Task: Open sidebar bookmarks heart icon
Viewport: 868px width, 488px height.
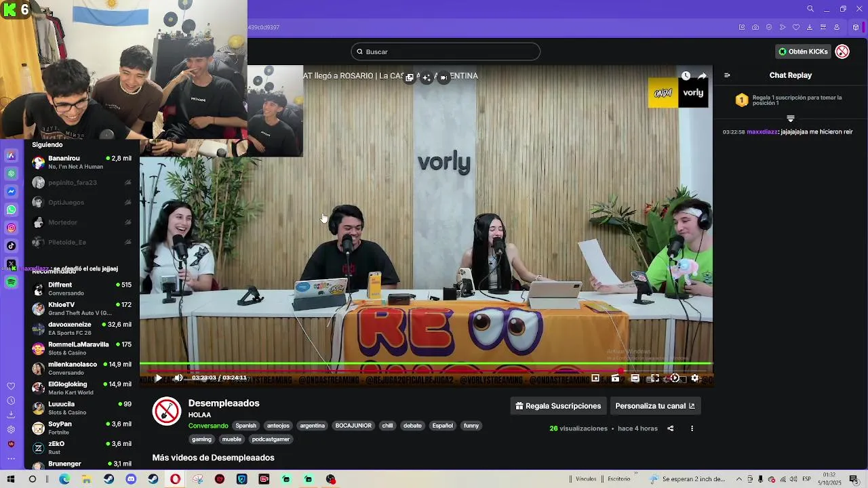Action: tap(11, 386)
